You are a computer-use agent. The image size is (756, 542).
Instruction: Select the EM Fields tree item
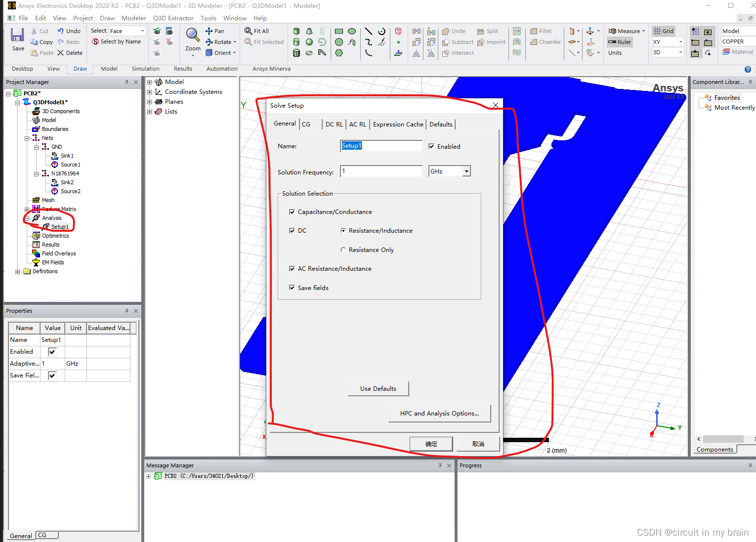point(53,262)
